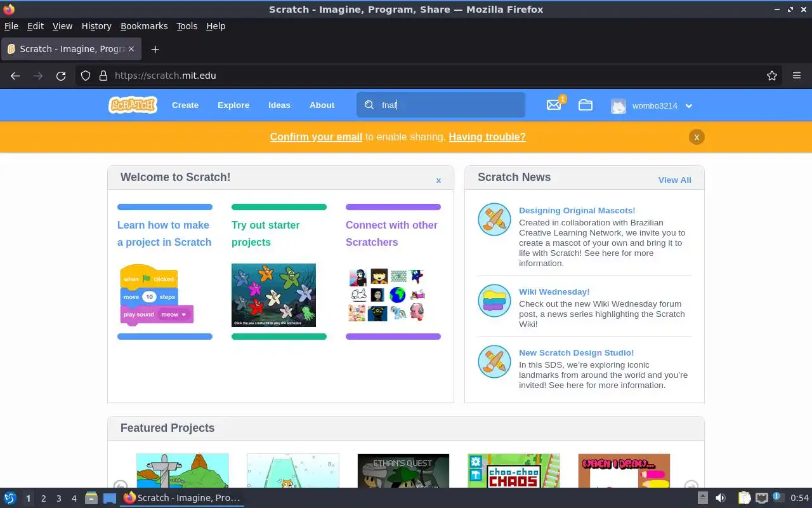The image size is (812, 508).
Task: Expand the wombo3214 account dropdown
Action: click(x=689, y=106)
